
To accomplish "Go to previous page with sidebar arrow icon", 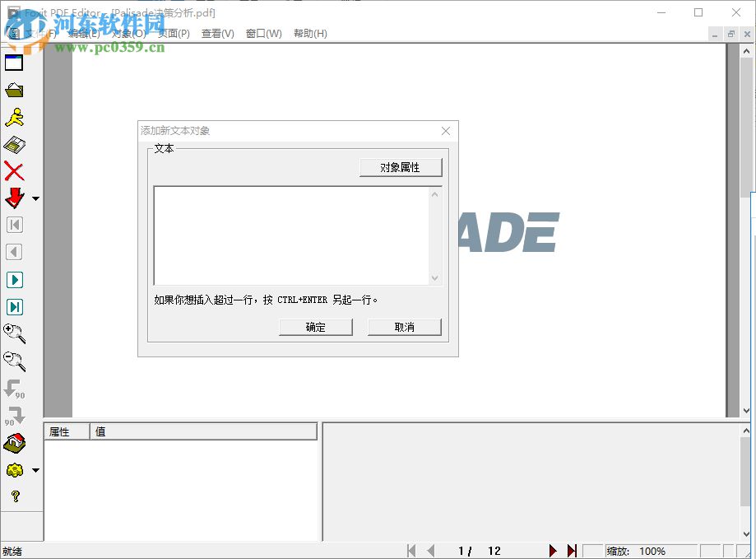I will point(14,252).
